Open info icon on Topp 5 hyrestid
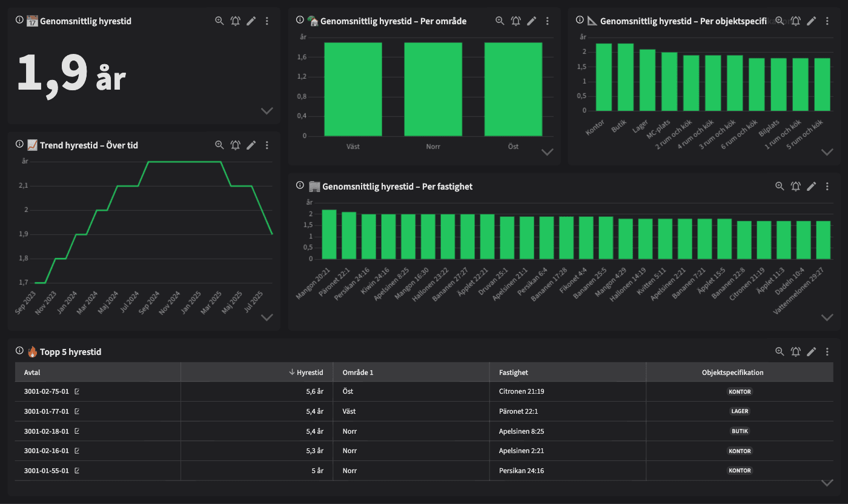Screen dimensions: 848x504 (19, 351)
